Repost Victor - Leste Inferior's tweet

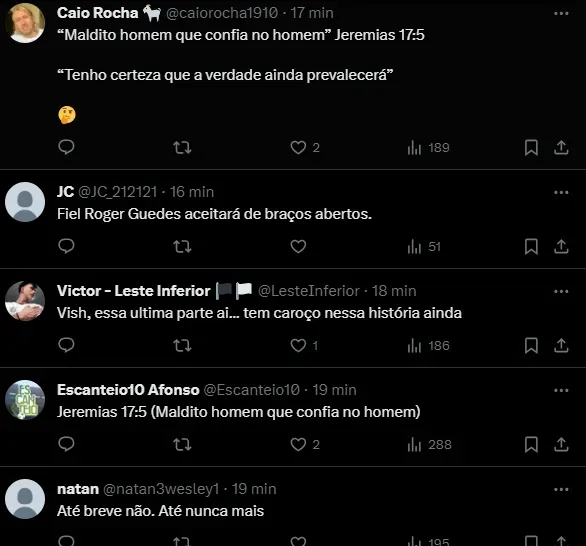click(182, 346)
